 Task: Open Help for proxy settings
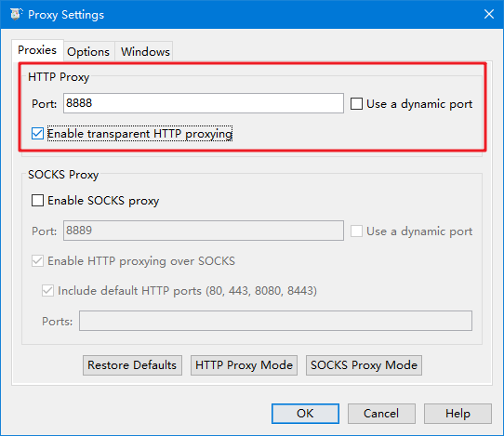pos(458,414)
